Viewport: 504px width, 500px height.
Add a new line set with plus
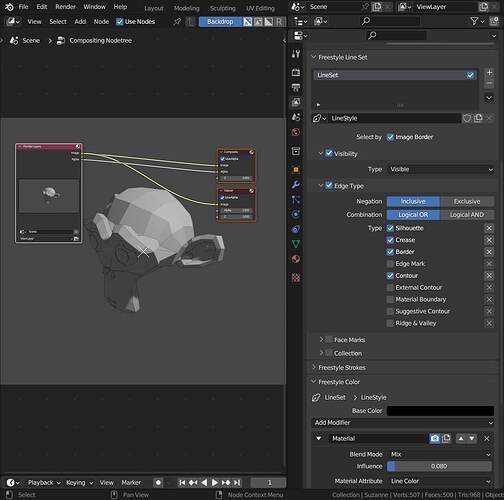[x=489, y=72]
